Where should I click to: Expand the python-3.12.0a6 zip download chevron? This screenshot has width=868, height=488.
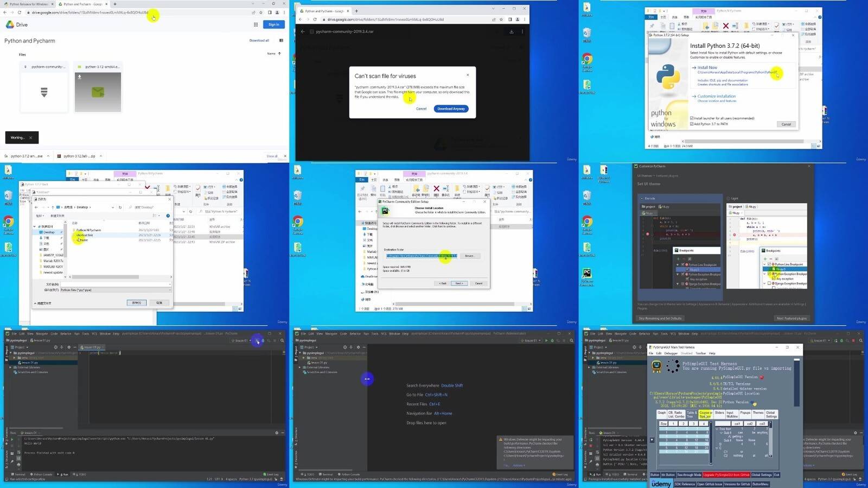100,156
